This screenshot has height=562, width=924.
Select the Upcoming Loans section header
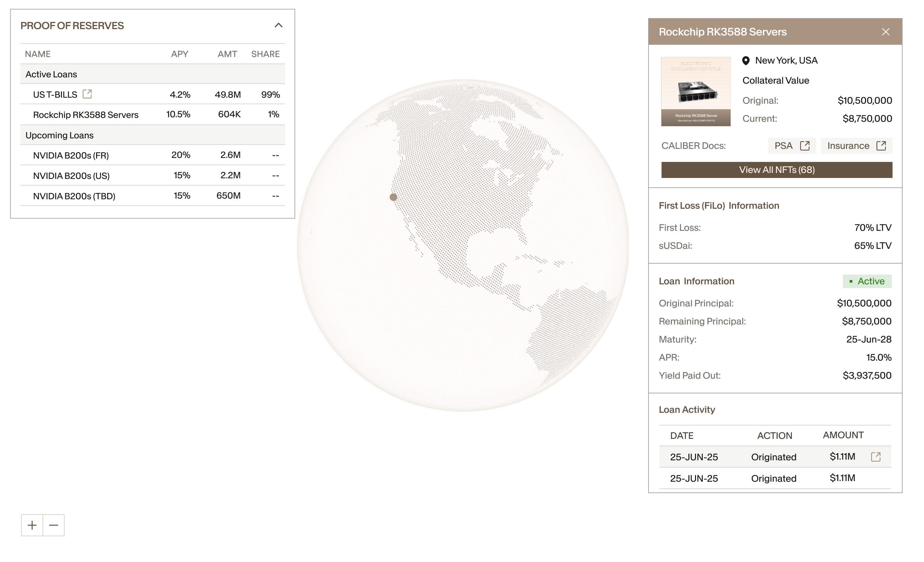[152, 135]
